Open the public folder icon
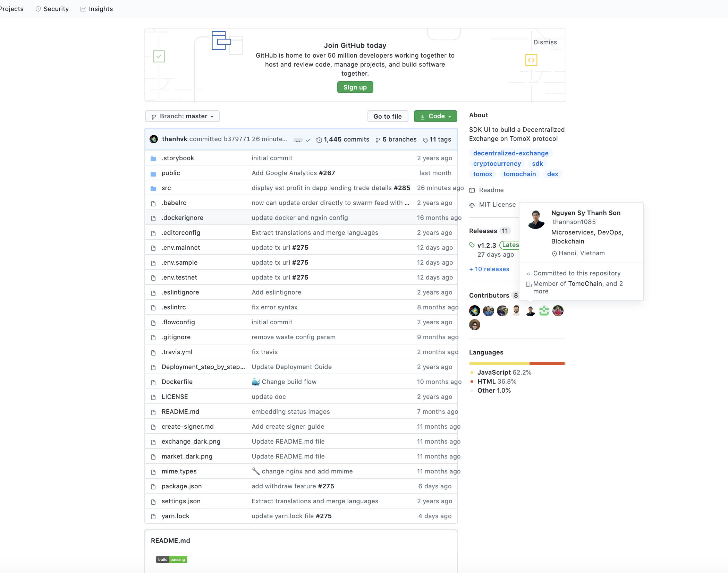The height and width of the screenshot is (573, 728). 153,173
